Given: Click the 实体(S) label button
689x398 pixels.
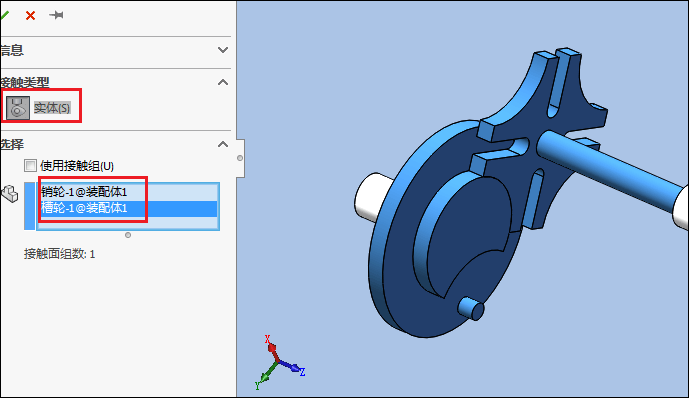Looking at the screenshot, I should (52, 108).
